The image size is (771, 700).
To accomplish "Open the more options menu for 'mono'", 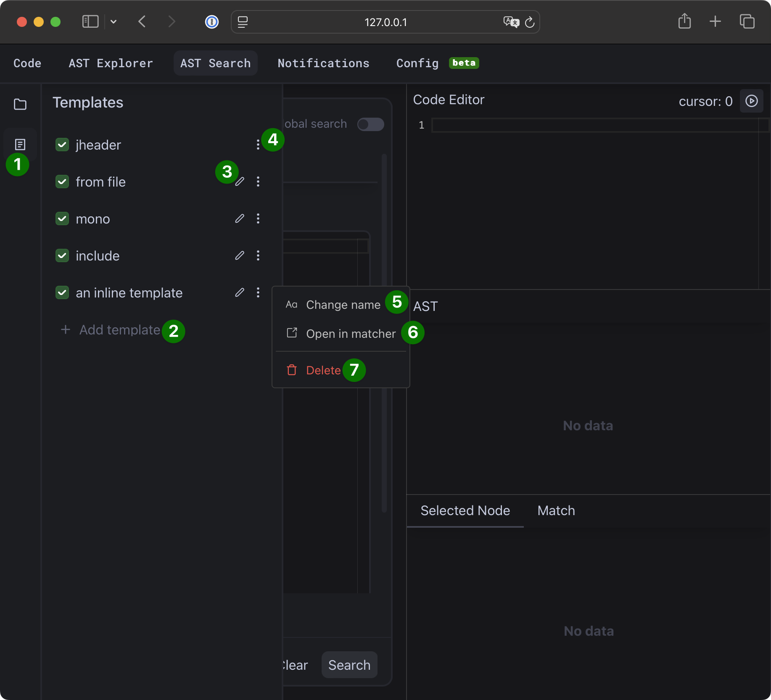I will (258, 218).
